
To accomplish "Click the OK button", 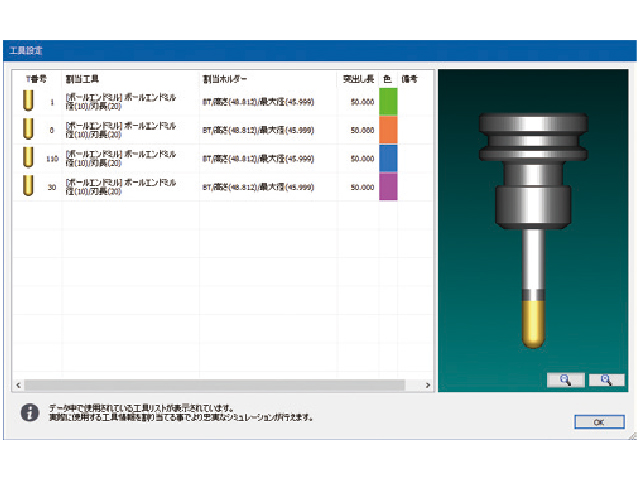I will [599, 422].
